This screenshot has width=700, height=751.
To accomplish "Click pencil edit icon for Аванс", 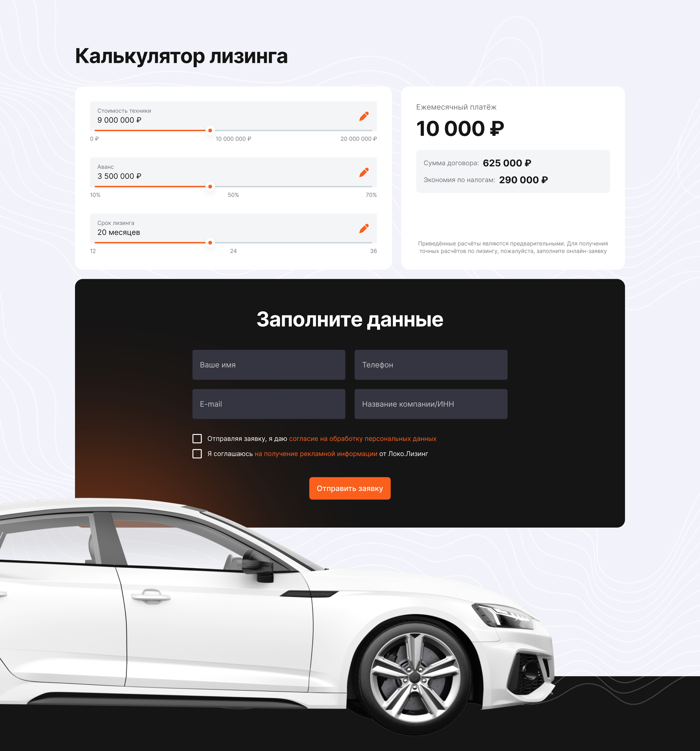I will tap(363, 172).
